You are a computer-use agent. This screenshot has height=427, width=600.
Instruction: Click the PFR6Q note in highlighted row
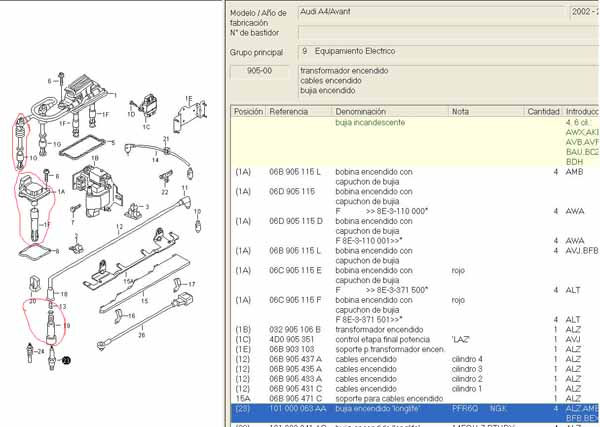tap(465, 409)
